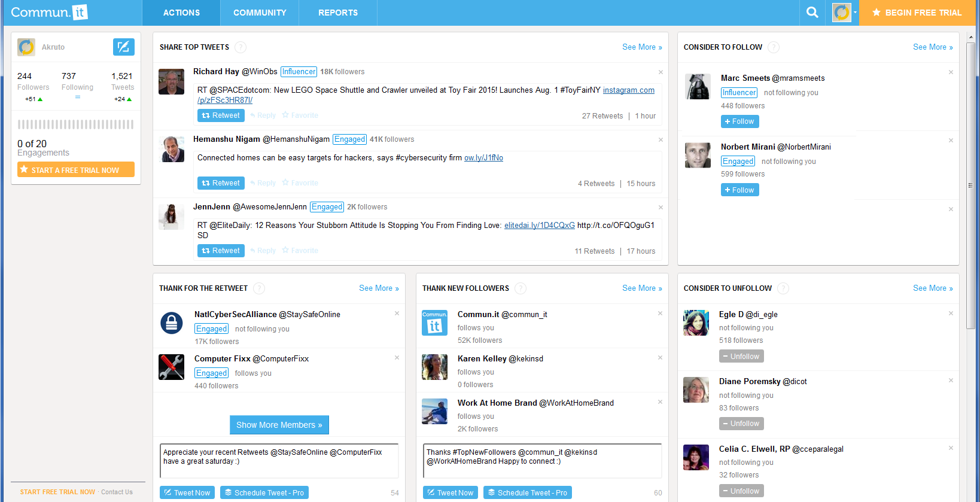Click the engagements progress bar
980x502 pixels.
(x=76, y=124)
